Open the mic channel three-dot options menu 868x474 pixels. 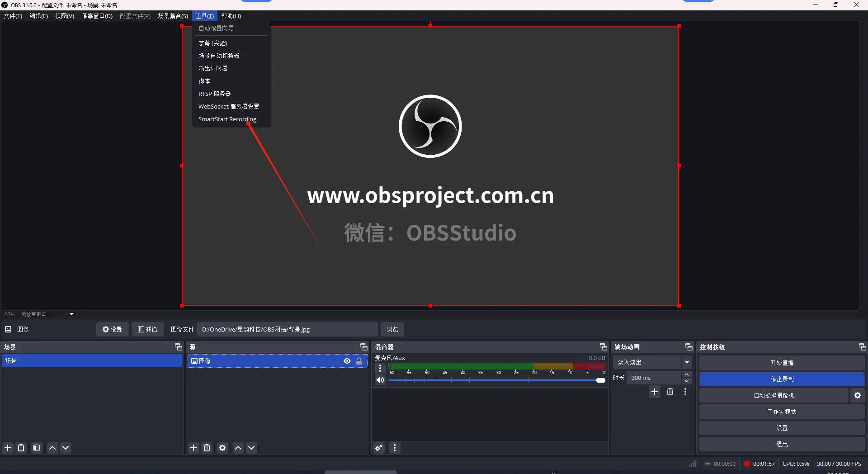(x=380, y=368)
